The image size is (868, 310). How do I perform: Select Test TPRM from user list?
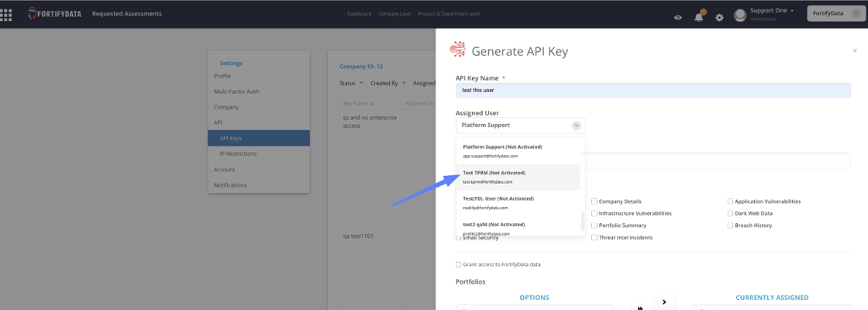[x=518, y=177]
